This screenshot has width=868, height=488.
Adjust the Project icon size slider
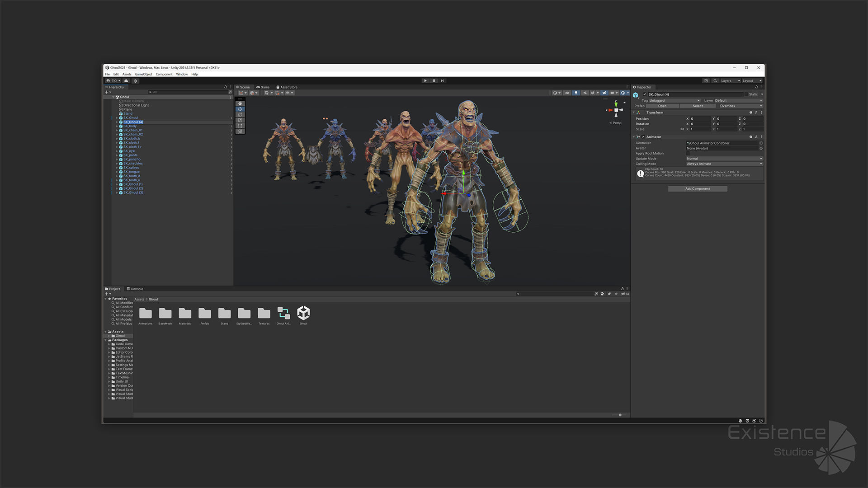point(619,415)
